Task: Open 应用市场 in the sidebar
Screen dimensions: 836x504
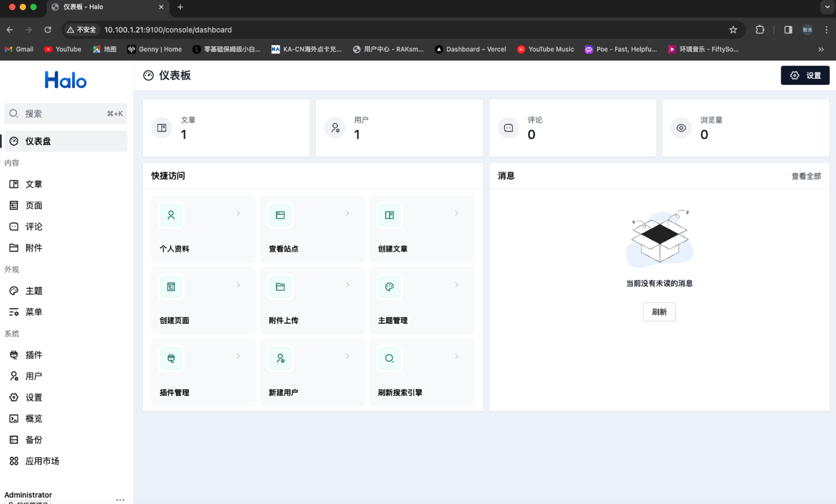Action: point(42,461)
